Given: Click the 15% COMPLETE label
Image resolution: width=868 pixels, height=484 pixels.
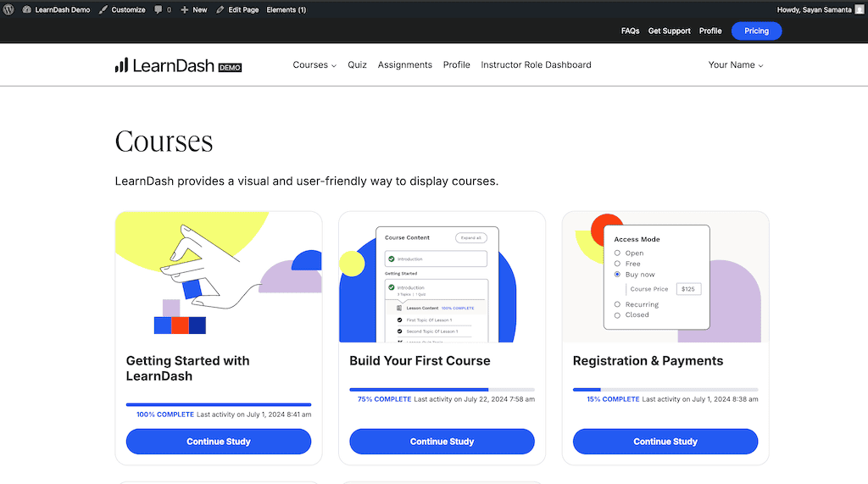Looking at the screenshot, I should pos(613,399).
